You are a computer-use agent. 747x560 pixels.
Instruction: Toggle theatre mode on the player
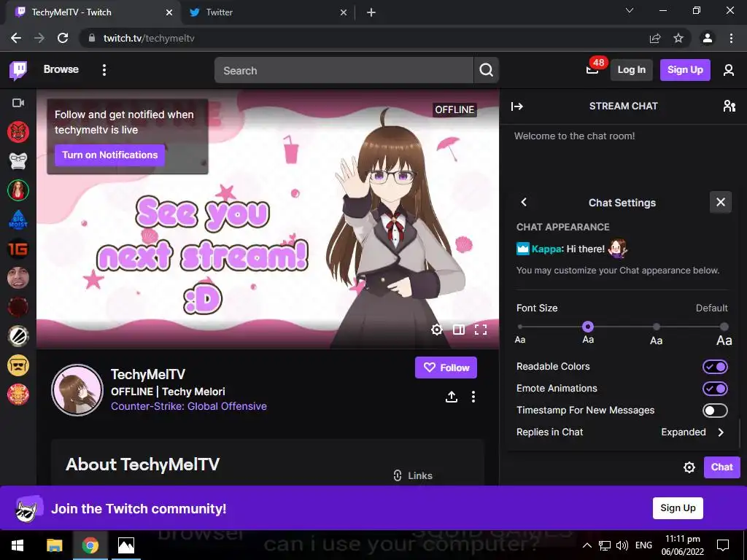[x=458, y=330]
